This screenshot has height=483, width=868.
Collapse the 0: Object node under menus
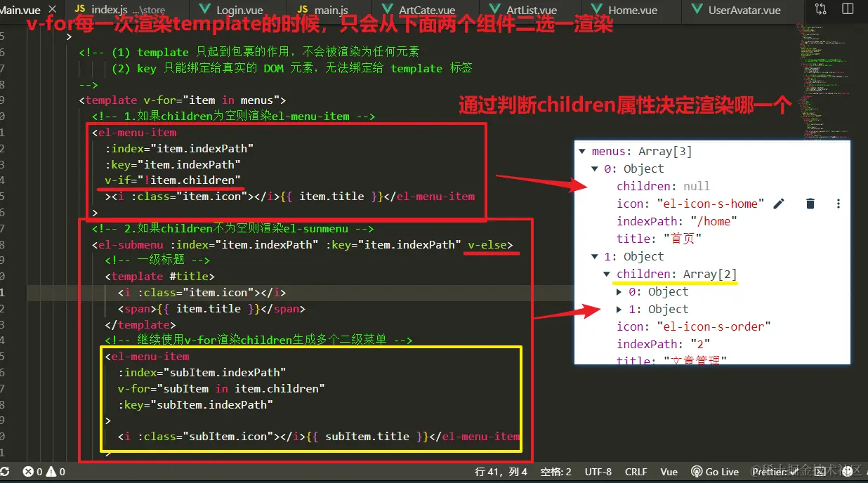point(595,168)
